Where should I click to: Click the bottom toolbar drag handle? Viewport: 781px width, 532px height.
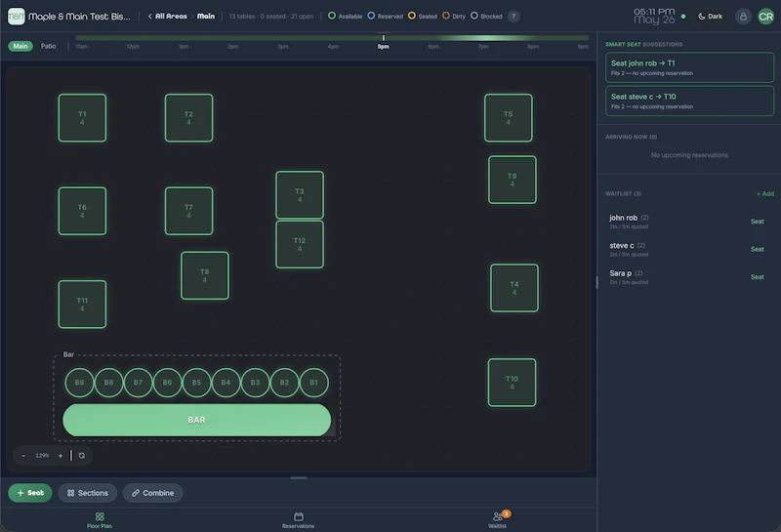tap(299, 477)
